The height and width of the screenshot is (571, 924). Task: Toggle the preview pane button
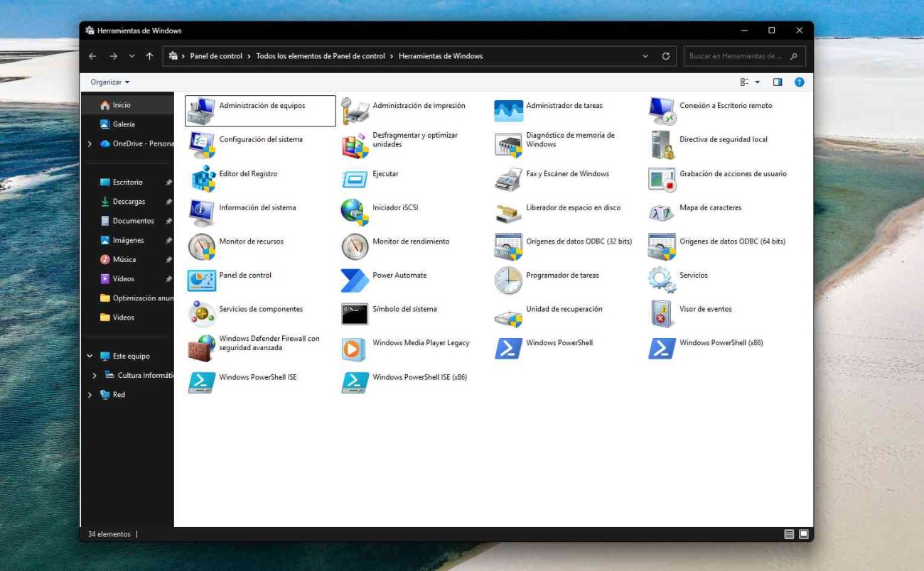pos(778,82)
